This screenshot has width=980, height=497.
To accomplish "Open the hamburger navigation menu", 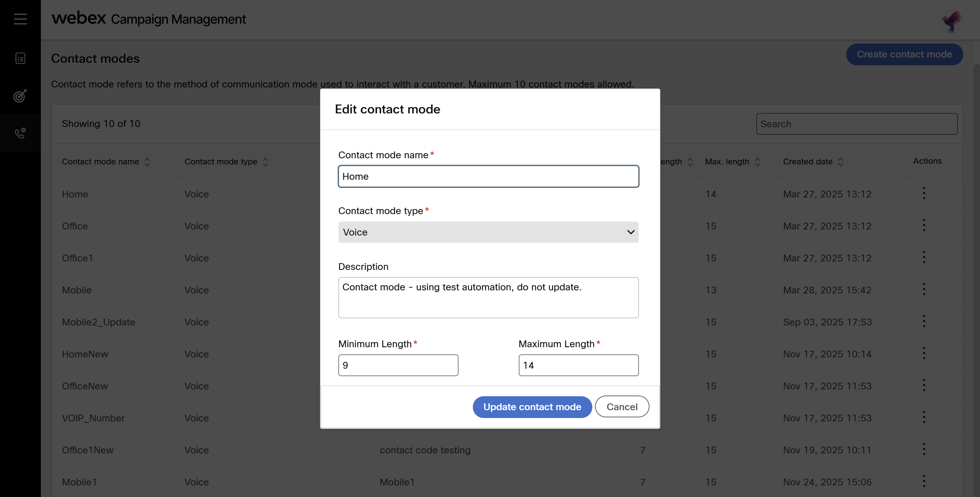I will click(x=20, y=19).
